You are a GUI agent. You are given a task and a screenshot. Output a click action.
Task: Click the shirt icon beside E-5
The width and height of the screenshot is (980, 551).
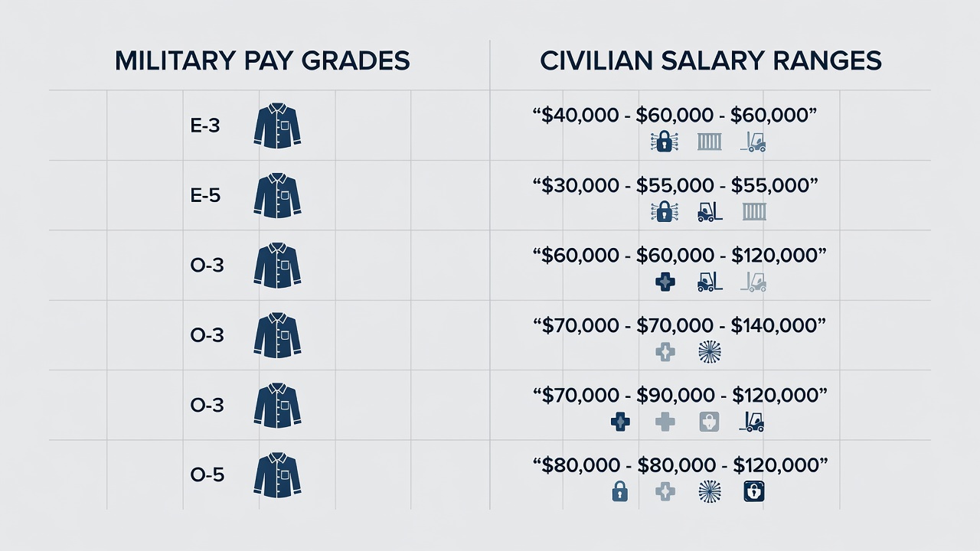pos(277,196)
